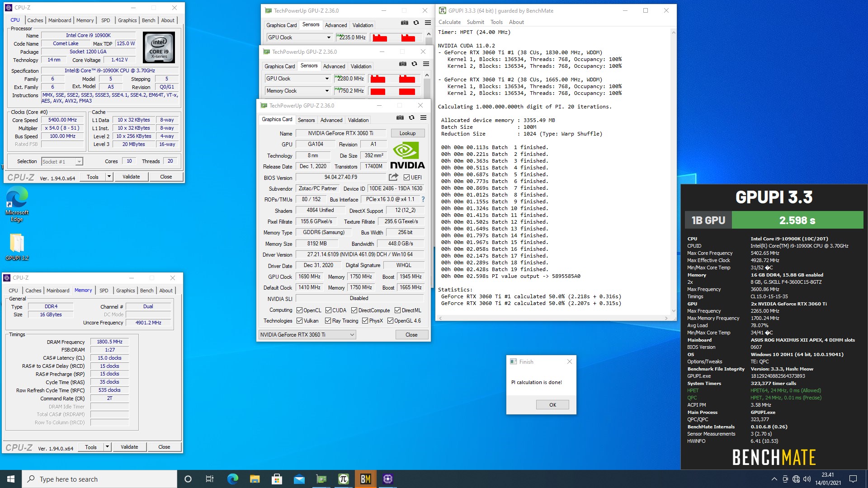Click Validate in top CPU-Z window
This screenshot has width=868, height=488.
(131, 177)
